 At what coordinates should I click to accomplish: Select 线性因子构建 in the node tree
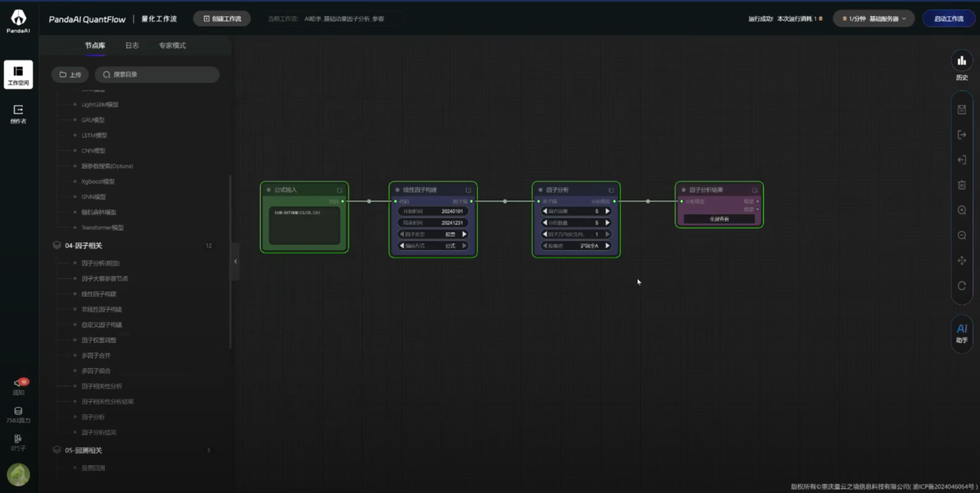click(x=99, y=294)
